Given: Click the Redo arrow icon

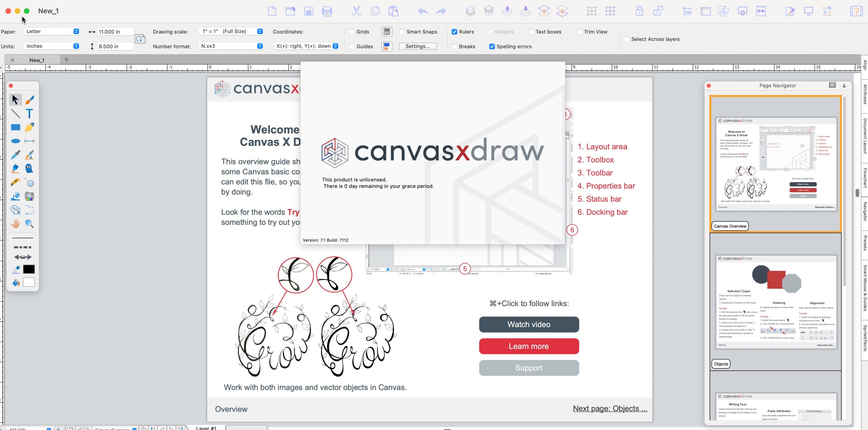Looking at the screenshot, I should 441,11.
